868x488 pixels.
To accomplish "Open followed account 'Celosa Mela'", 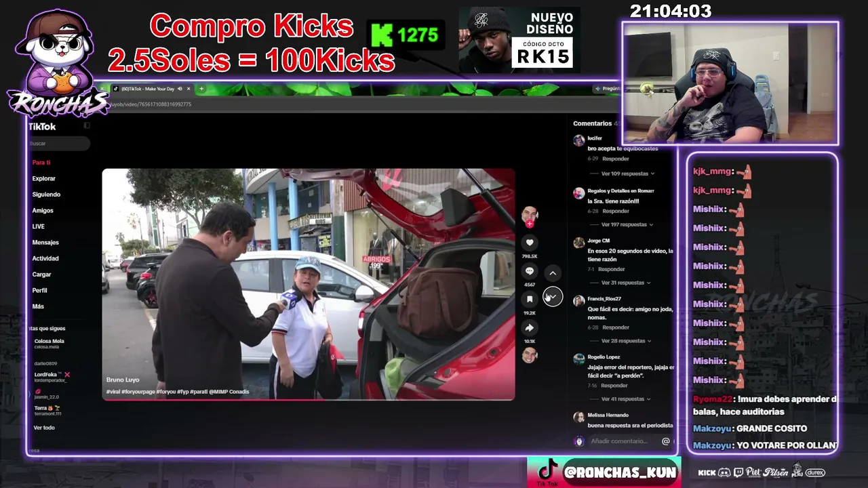I will point(49,344).
